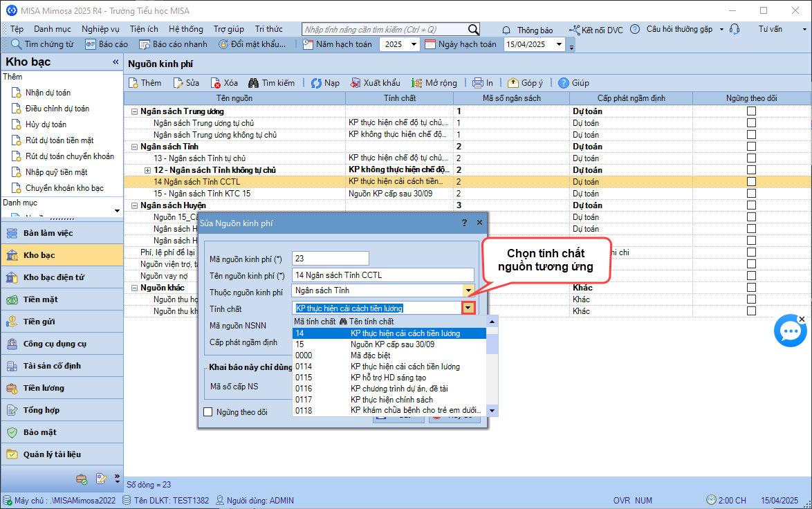Click Đổi mật khẩu password icon
812x509 pixels.
click(223, 44)
